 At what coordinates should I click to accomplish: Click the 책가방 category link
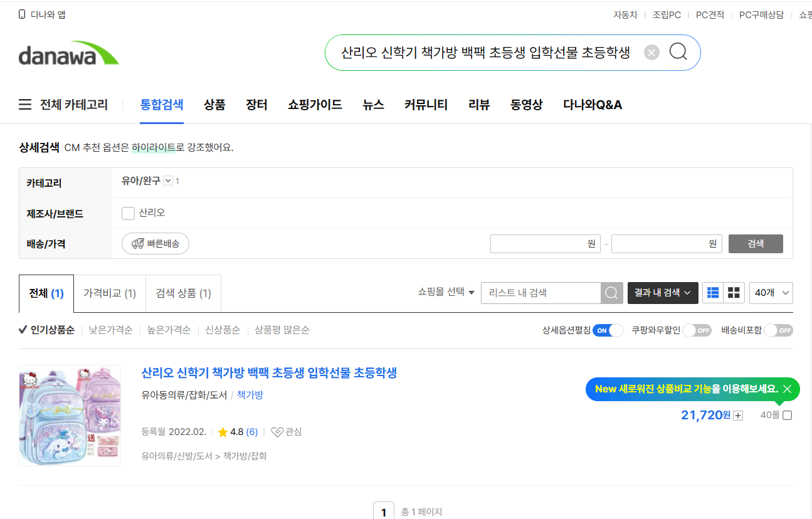[x=250, y=395]
